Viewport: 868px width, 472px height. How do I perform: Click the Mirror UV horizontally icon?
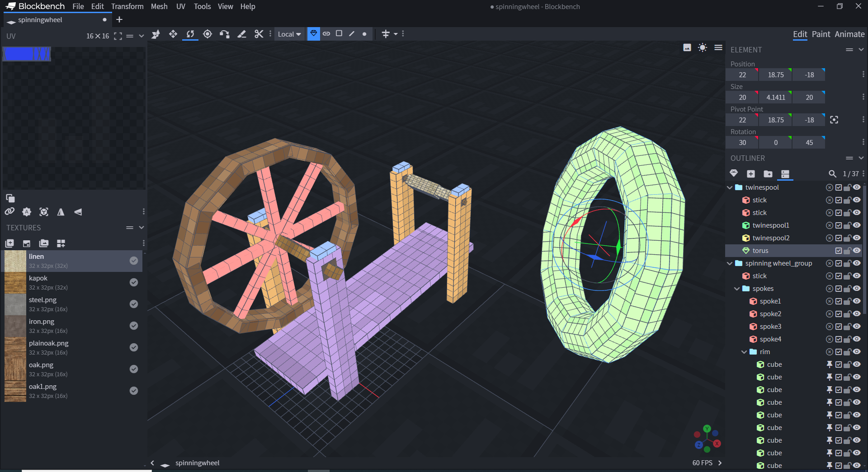pyautogui.click(x=61, y=212)
